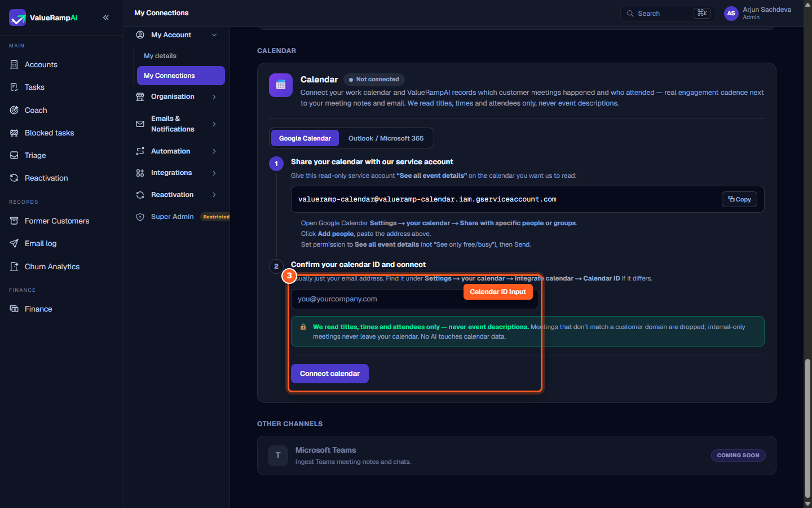The height and width of the screenshot is (508, 812).
Task: Click the page vertical scrollbar thumb
Action: coord(807,427)
